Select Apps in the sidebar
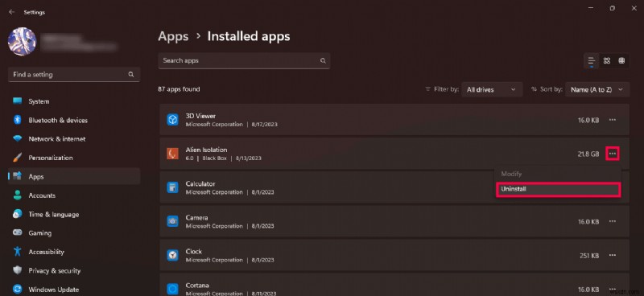This screenshot has height=296, width=644. coord(74,176)
